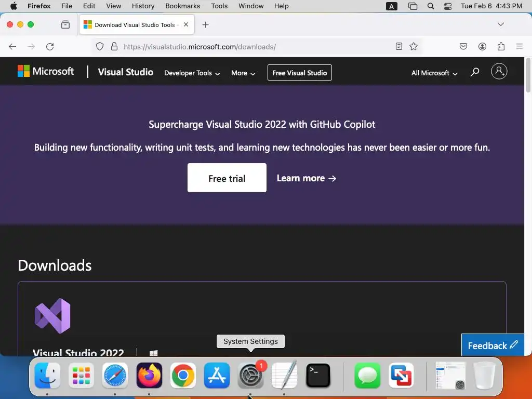This screenshot has height=399, width=532.
Task: Bookmark this page with the star icon
Action: click(413, 46)
